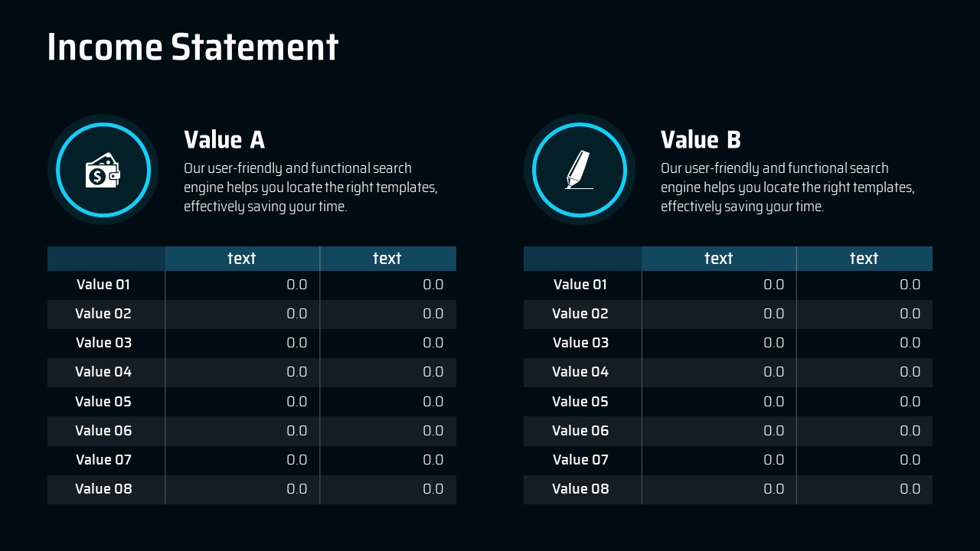
Task: Select Value 07 row label in right table
Action: (580, 460)
